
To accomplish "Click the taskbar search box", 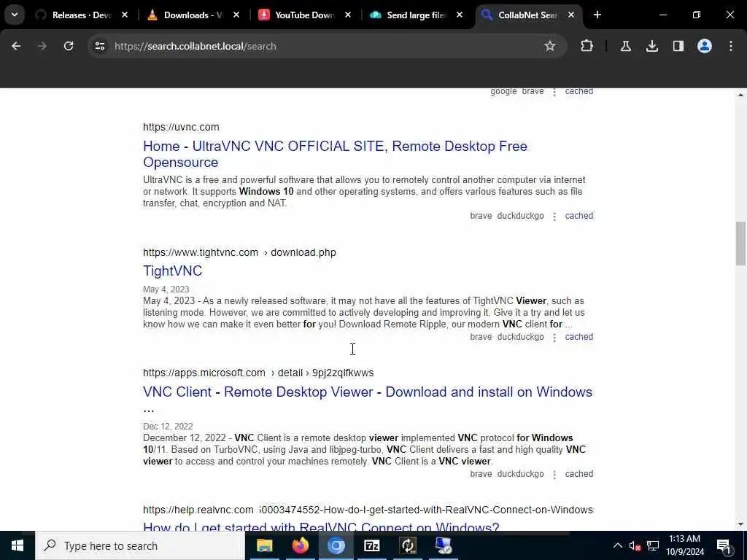I will click(140, 545).
